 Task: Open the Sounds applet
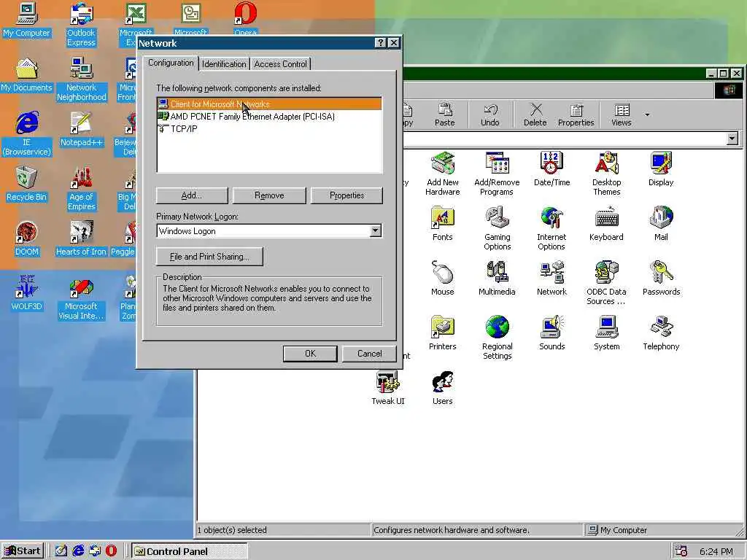[551, 332]
